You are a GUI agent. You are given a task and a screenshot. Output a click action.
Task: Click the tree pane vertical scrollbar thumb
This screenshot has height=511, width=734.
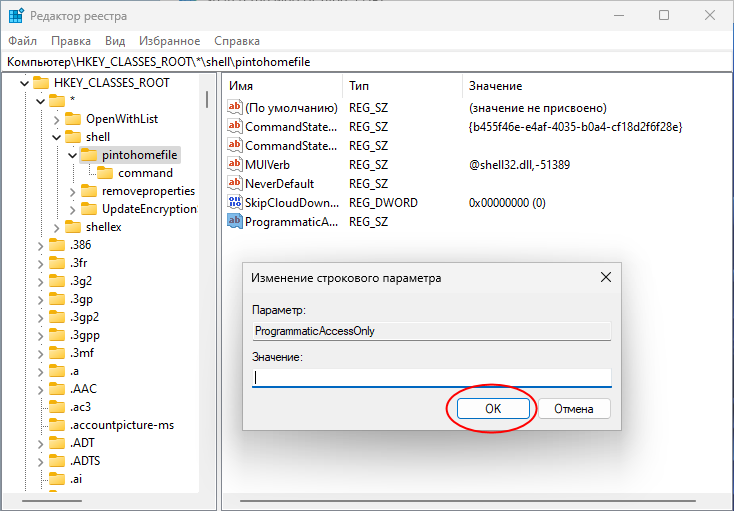tap(206, 99)
